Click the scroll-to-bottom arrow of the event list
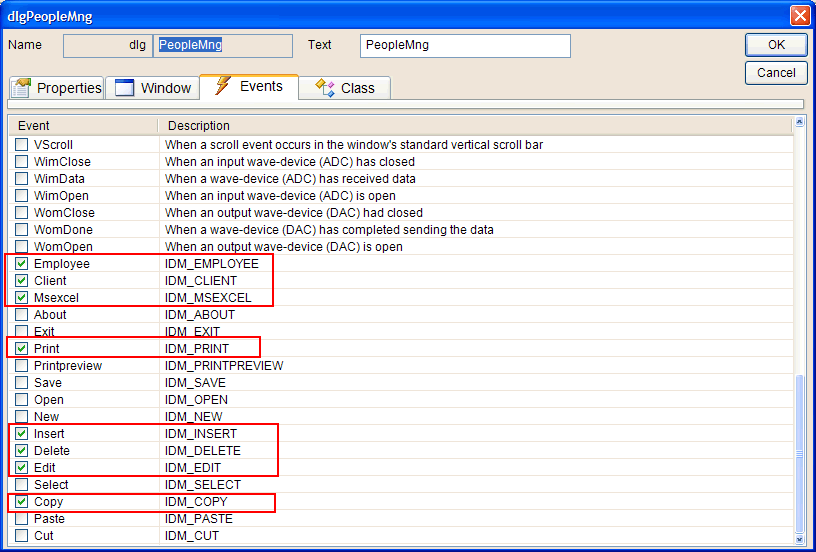The image size is (816, 552). [799, 539]
